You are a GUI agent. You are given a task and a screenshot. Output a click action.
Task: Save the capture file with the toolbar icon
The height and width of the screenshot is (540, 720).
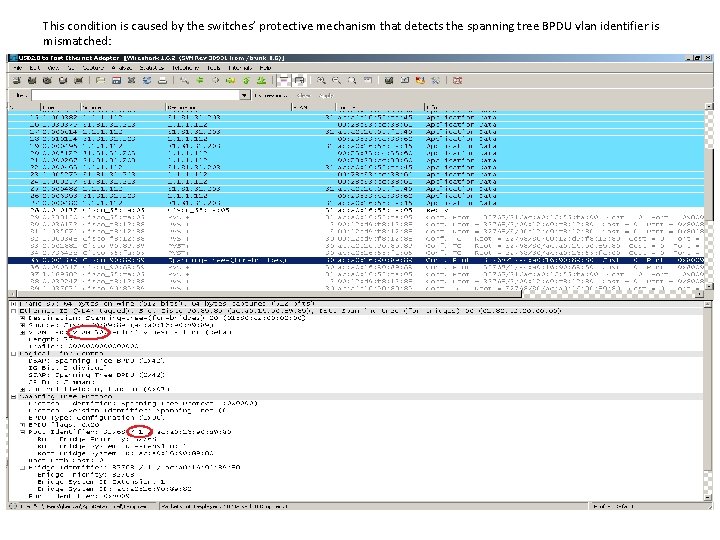coord(116,80)
